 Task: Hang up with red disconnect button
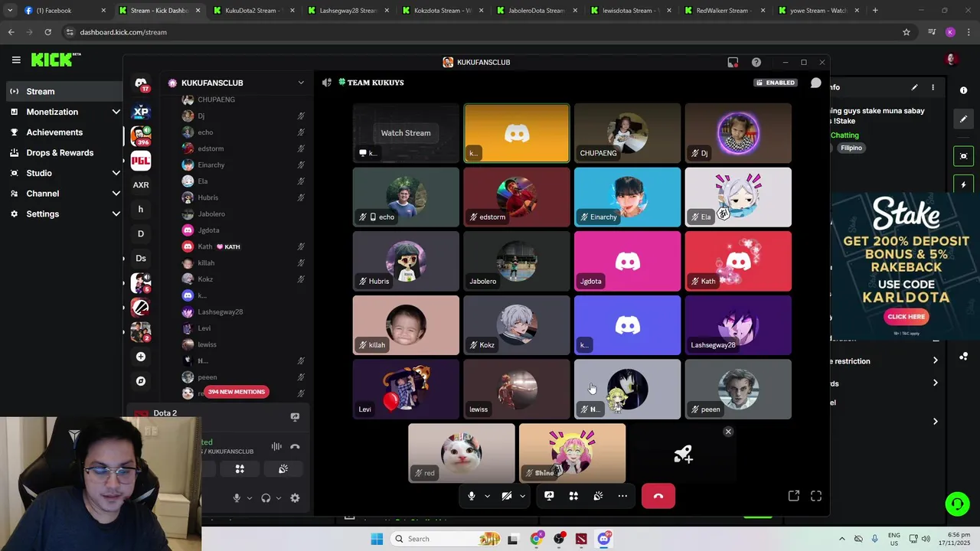click(x=658, y=496)
